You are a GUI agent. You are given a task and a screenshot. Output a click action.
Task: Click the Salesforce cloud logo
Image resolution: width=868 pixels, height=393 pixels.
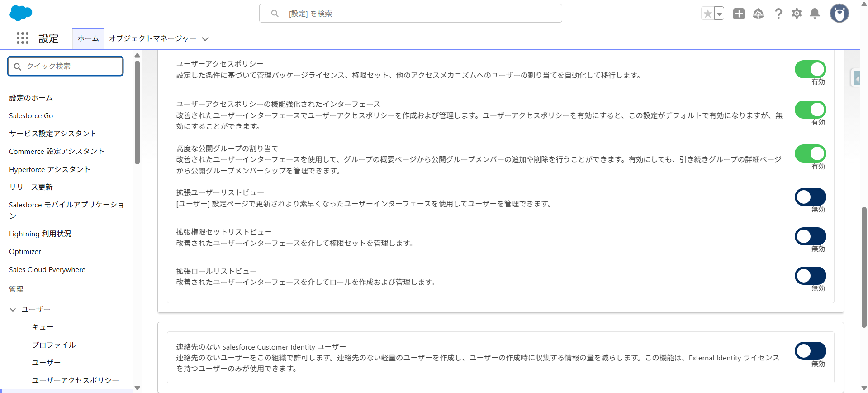coord(21,13)
